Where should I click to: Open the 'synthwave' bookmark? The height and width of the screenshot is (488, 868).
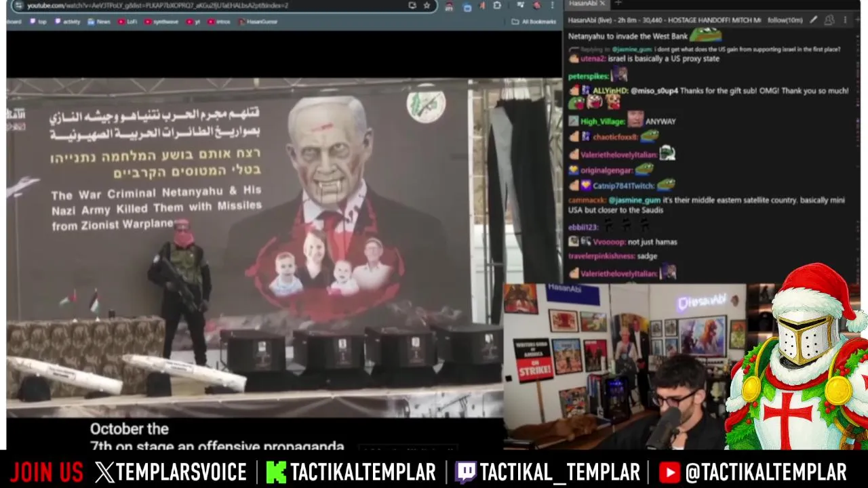click(161, 22)
